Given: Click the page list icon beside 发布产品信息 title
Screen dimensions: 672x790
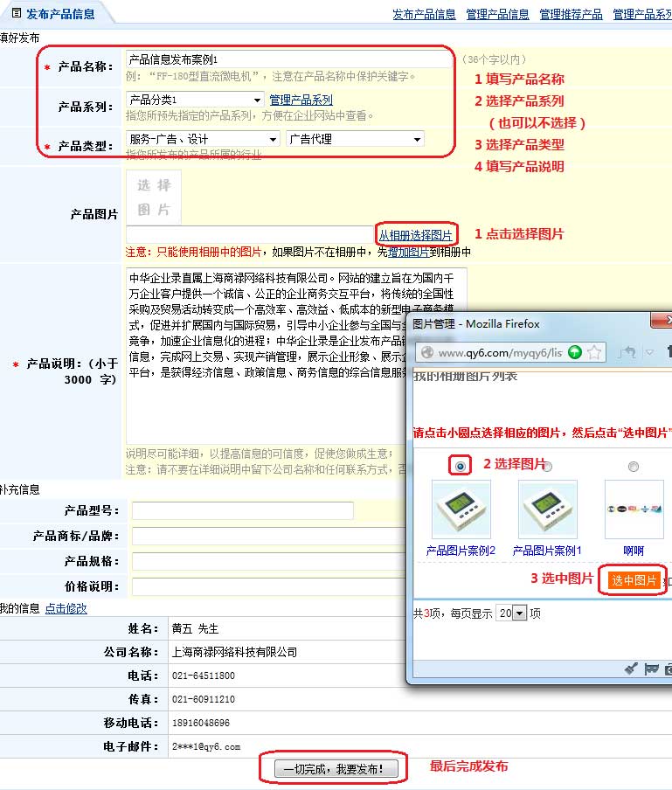Looking at the screenshot, I should 16,13.
